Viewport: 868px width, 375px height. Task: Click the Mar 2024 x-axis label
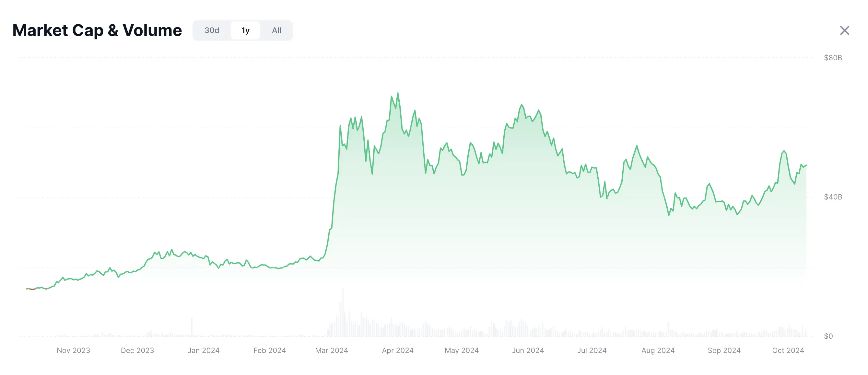click(332, 350)
